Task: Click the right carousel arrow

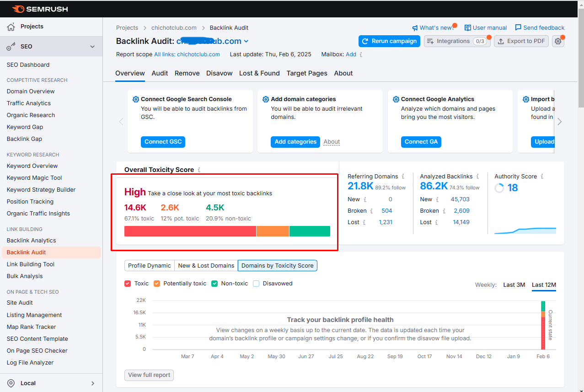Action: (559, 121)
